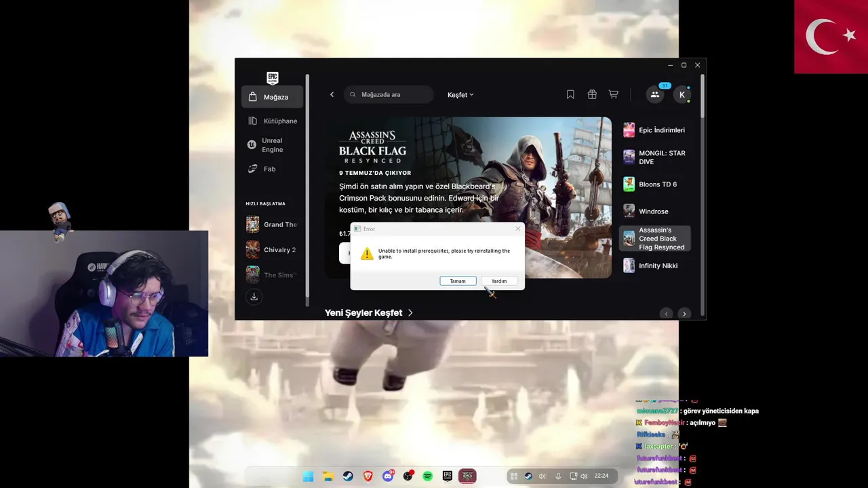The height and width of the screenshot is (488, 868).
Task: Select Infinity Nikki in the carousel list
Action: pos(655,266)
